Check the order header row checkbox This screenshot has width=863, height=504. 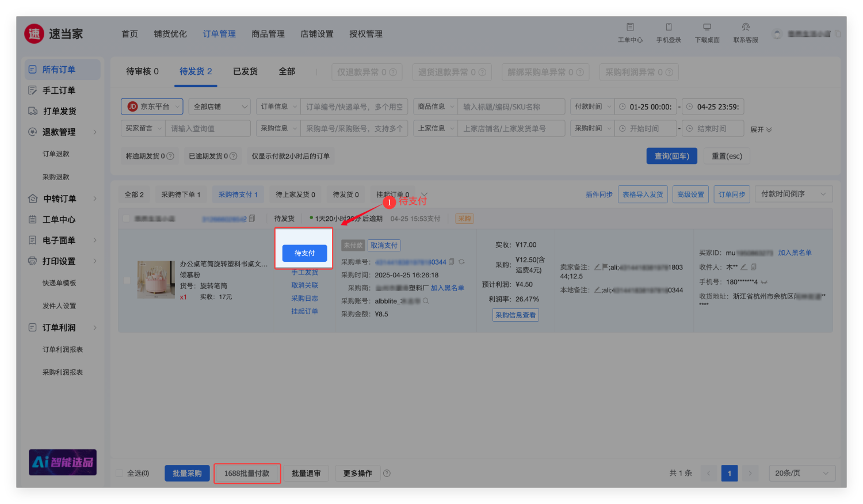125,219
